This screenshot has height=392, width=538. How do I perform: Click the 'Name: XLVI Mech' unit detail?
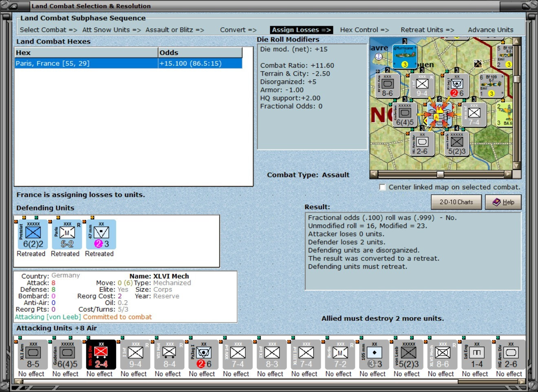click(159, 276)
